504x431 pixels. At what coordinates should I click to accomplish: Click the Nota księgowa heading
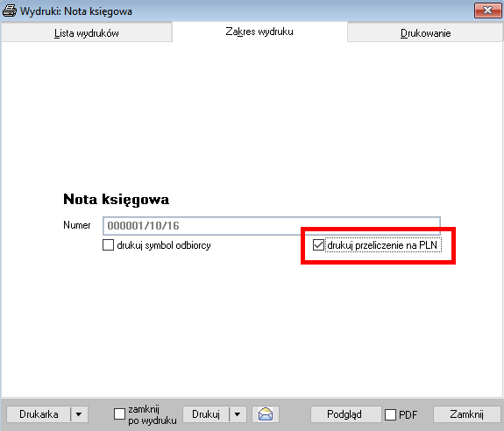[x=116, y=200]
